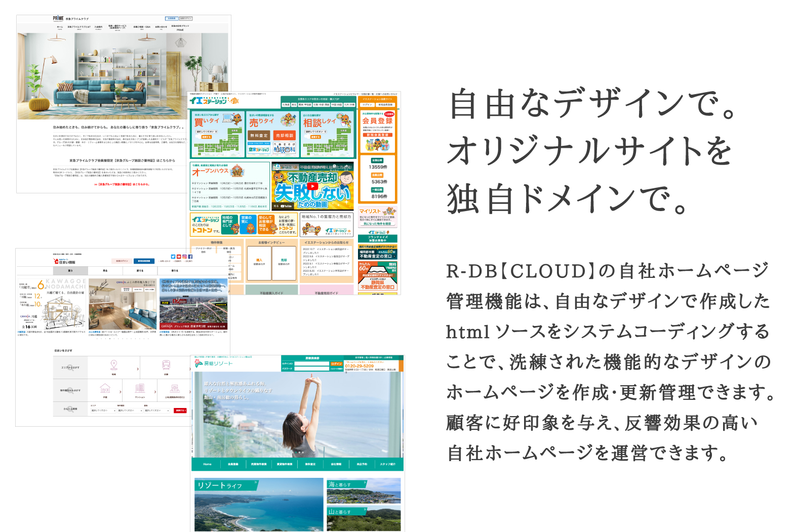Open the リゾートライフ banner image

click(x=259, y=504)
